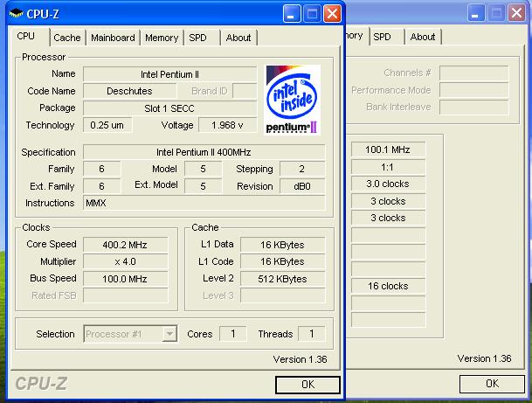The height and width of the screenshot is (403, 532).
Task: Click the Name field 'Intel Pentium II'
Action: click(169, 74)
